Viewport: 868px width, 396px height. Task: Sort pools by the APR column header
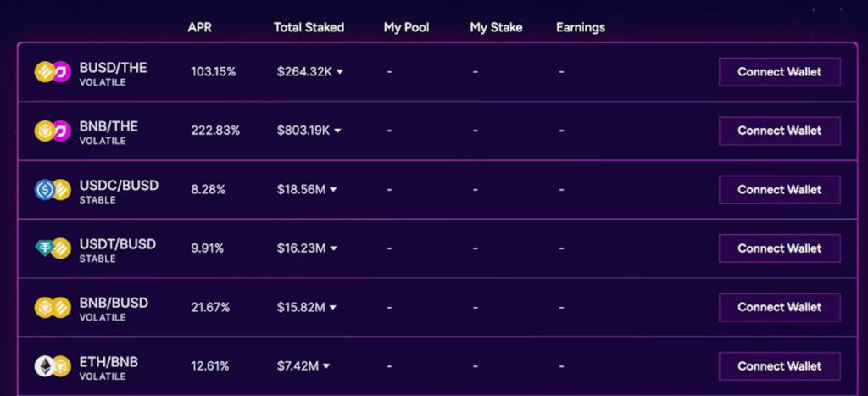pos(200,27)
